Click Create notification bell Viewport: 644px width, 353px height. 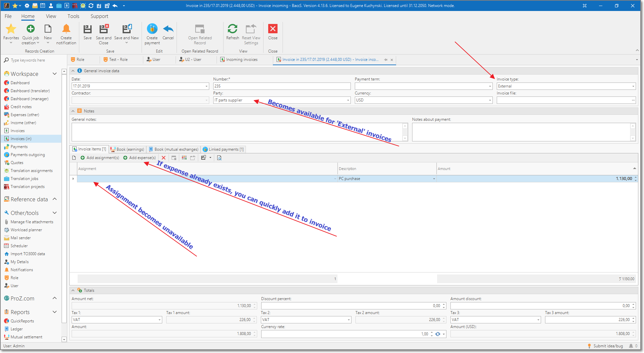[66, 29]
